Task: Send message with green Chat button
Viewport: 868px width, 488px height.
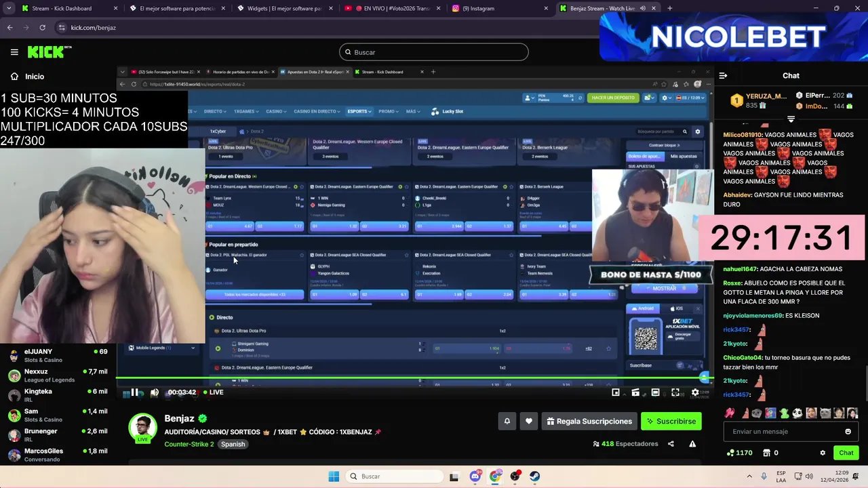Action: 846,453
